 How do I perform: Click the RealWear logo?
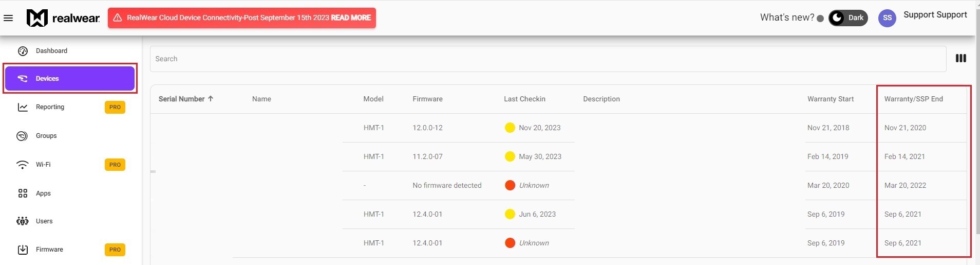63,18
